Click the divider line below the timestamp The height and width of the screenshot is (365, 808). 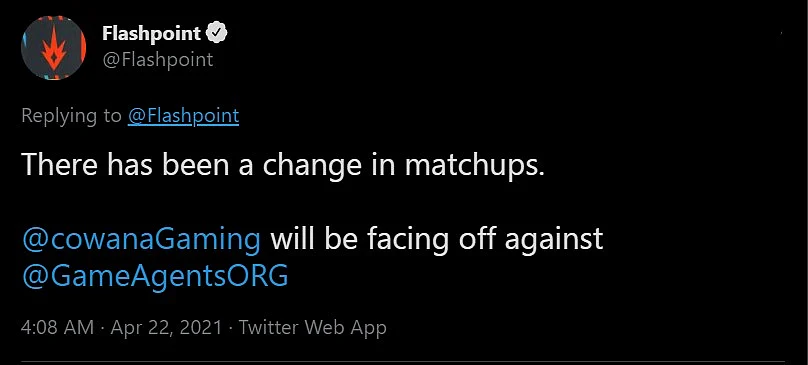403,361
